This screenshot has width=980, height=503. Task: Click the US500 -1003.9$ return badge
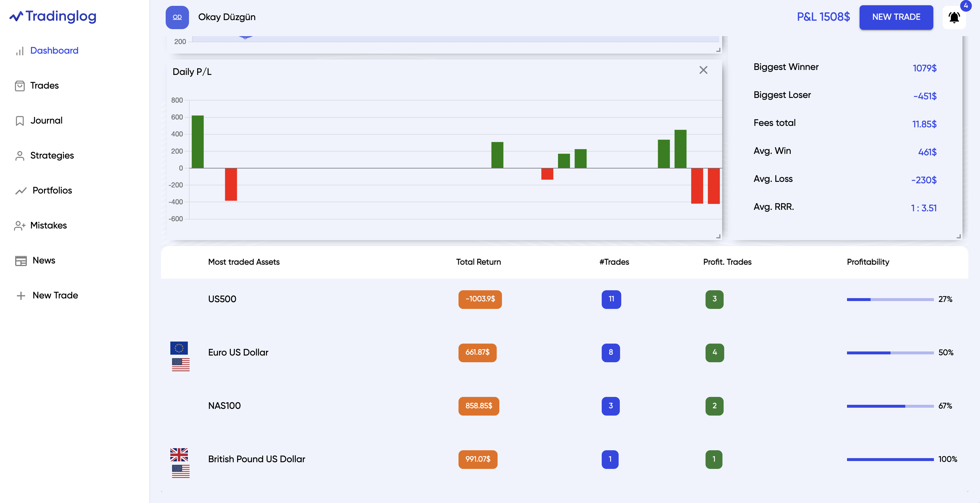480,299
